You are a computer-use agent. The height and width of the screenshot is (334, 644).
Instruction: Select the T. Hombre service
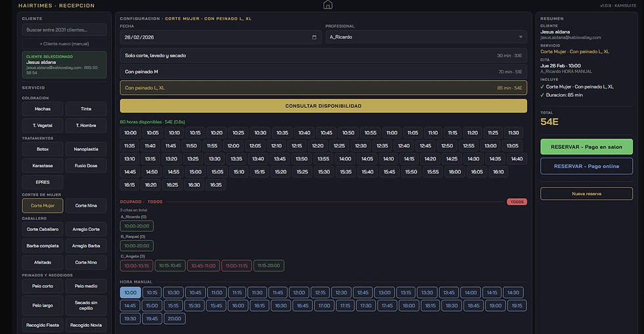tap(86, 126)
